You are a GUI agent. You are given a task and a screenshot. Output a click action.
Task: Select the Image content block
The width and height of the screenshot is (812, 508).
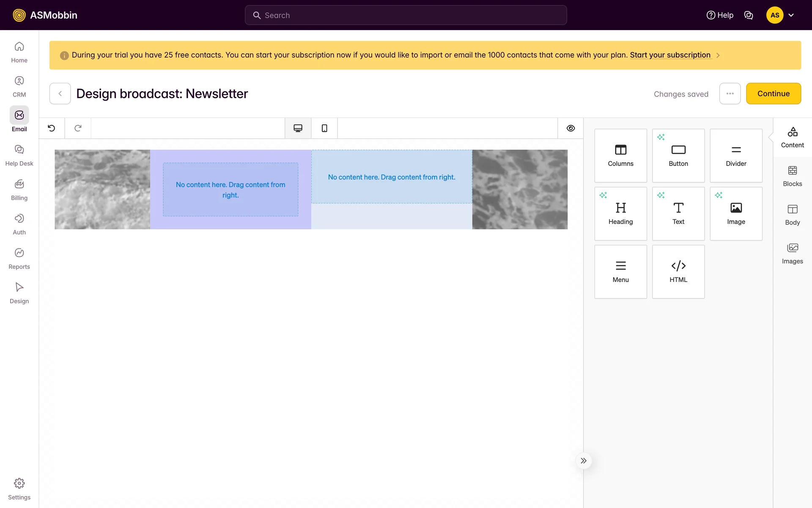point(736,213)
